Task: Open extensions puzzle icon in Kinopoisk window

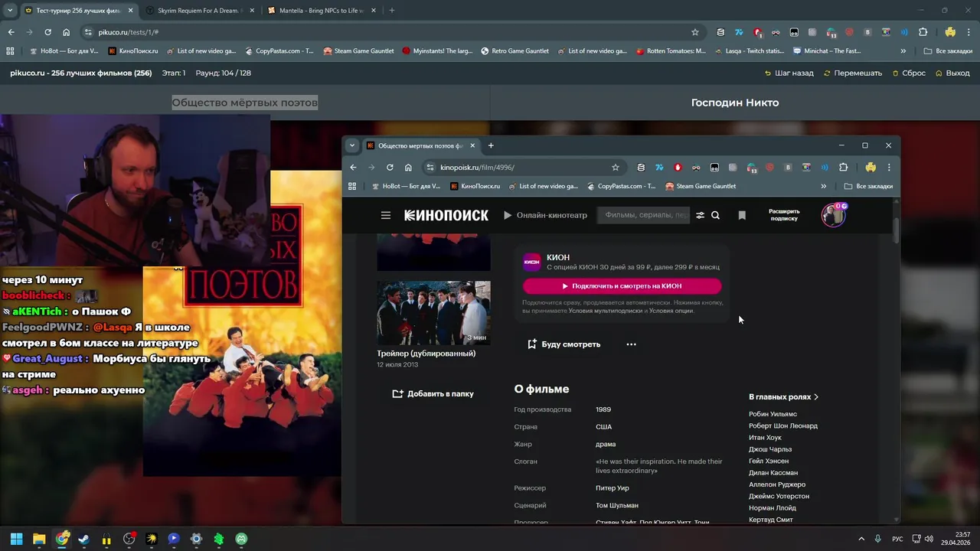Action: 843,168
